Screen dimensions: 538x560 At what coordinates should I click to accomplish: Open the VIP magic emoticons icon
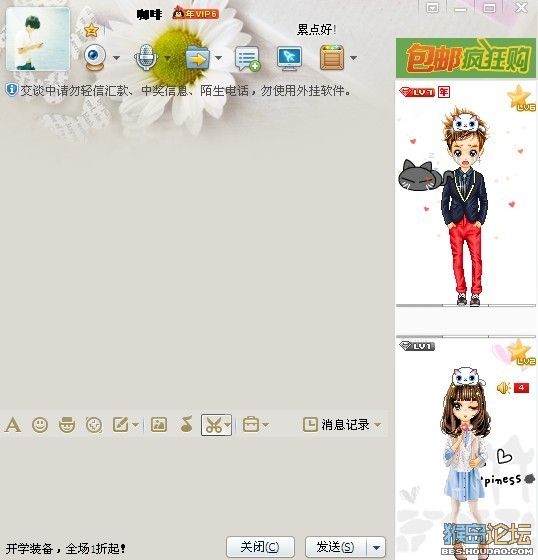[67, 425]
